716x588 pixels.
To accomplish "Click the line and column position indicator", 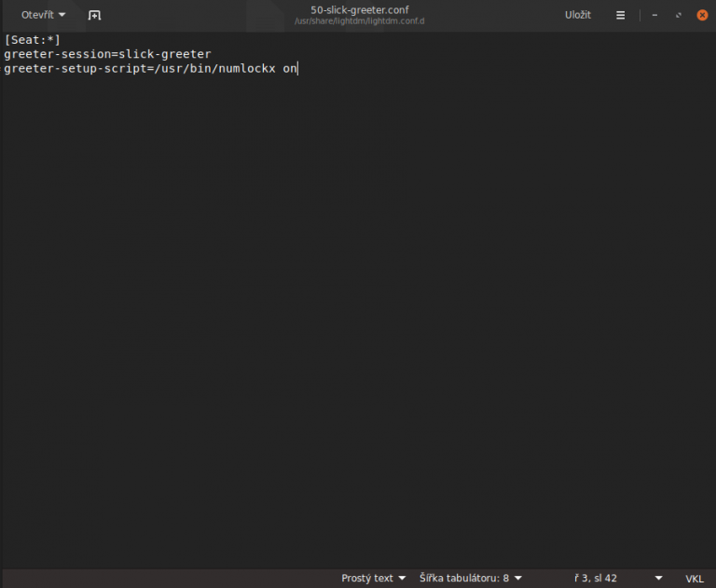I will click(596, 578).
